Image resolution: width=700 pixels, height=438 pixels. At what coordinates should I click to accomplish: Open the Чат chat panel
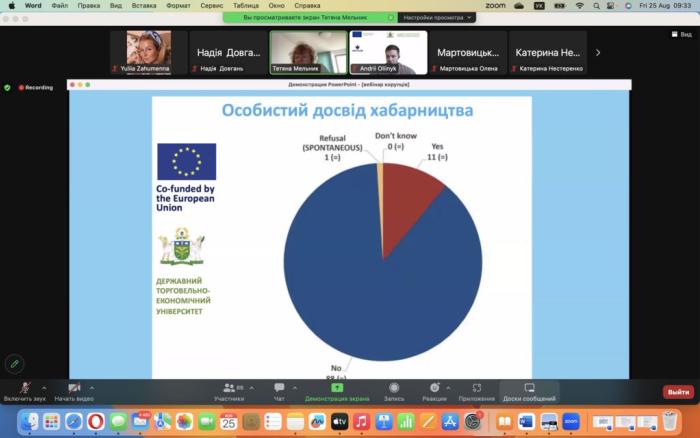279,388
